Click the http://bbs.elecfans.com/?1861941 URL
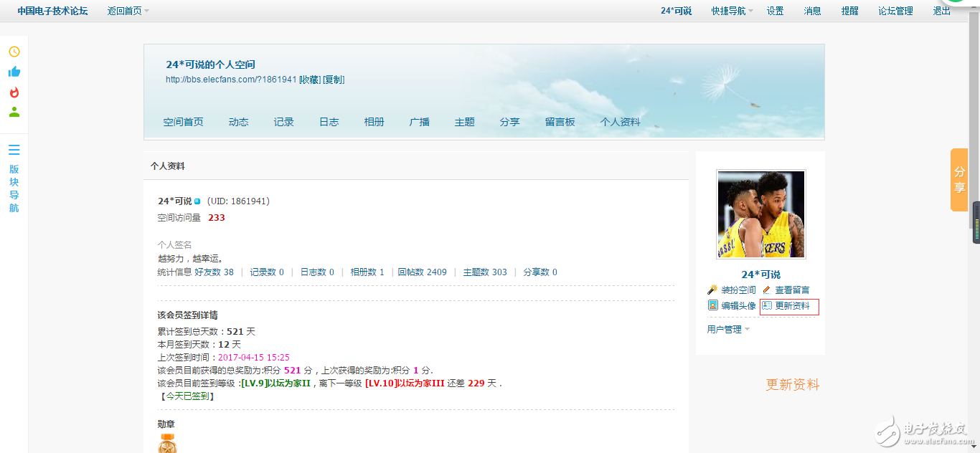This screenshot has width=980, height=453. pyautogui.click(x=231, y=80)
